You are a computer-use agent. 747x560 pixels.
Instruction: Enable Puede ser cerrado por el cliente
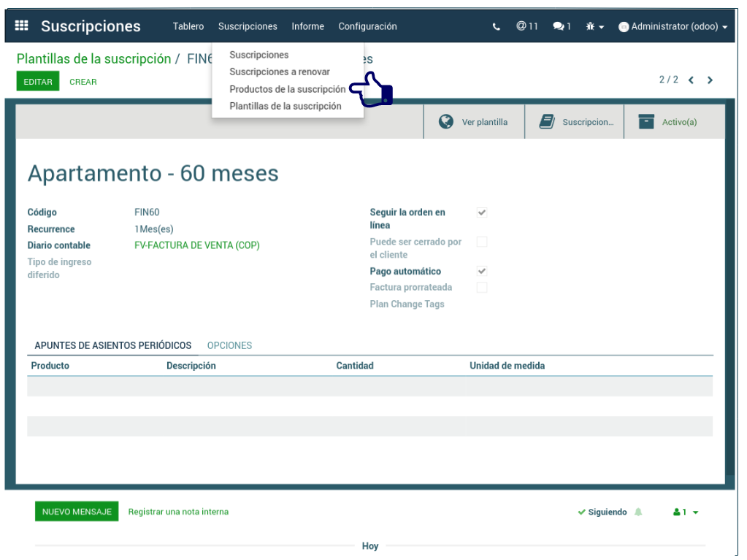[x=482, y=242]
